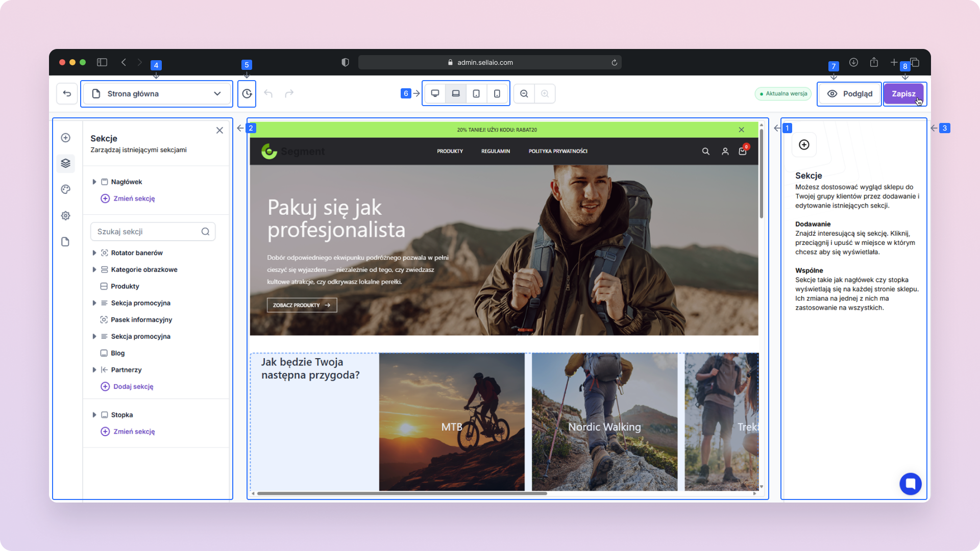Click the horizontal scrollbar under preview
Screen dimensions: 980x551
(402, 493)
